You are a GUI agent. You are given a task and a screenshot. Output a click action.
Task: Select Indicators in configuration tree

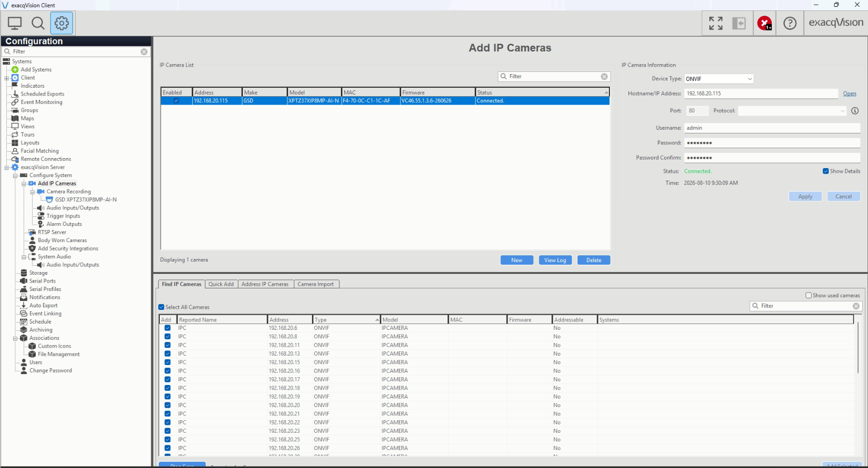32,86
